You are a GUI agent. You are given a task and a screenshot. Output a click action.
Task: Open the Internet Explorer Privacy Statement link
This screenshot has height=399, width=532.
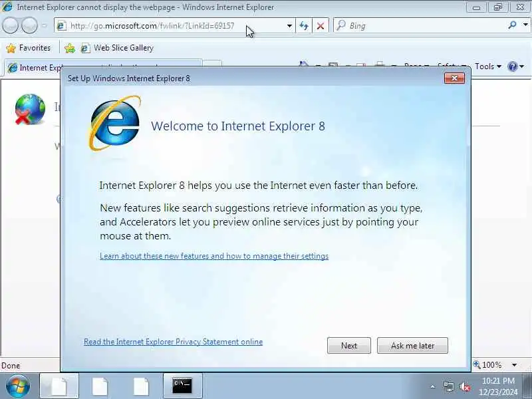click(173, 342)
